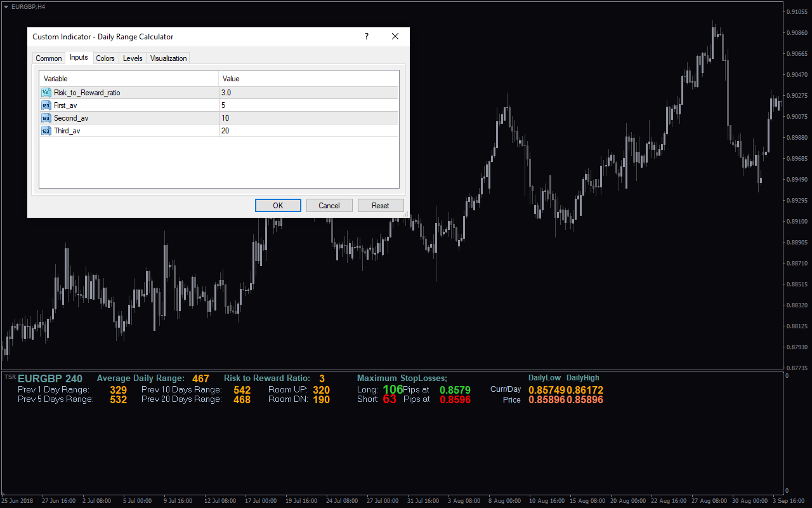
Task: Click the Third_av variable name
Action: pyautogui.click(x=67, y=131)
